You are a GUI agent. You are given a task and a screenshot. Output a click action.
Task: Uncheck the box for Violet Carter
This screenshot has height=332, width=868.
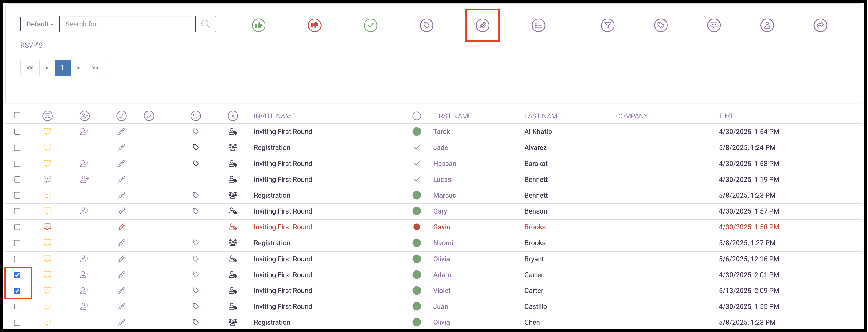(17, 291)
